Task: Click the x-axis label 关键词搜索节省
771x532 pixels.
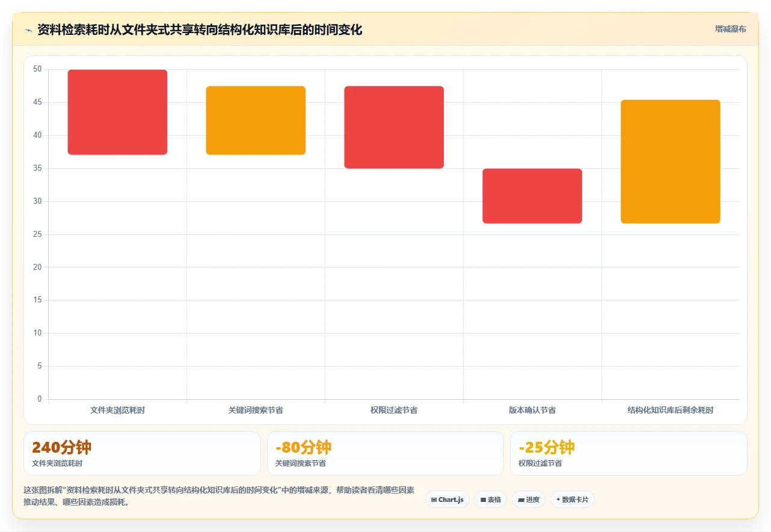Action: (x=256, y=410)
